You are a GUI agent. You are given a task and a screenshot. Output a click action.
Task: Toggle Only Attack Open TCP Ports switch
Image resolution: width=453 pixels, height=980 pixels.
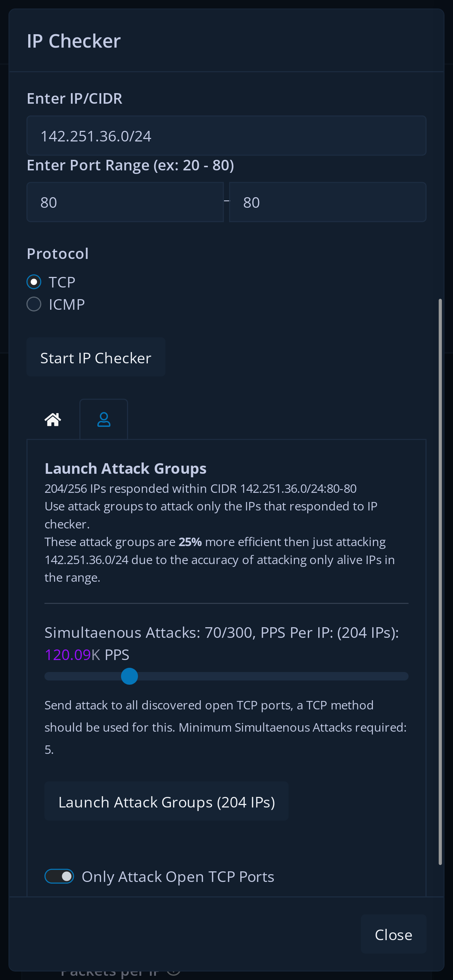click(x=59, y=876)
